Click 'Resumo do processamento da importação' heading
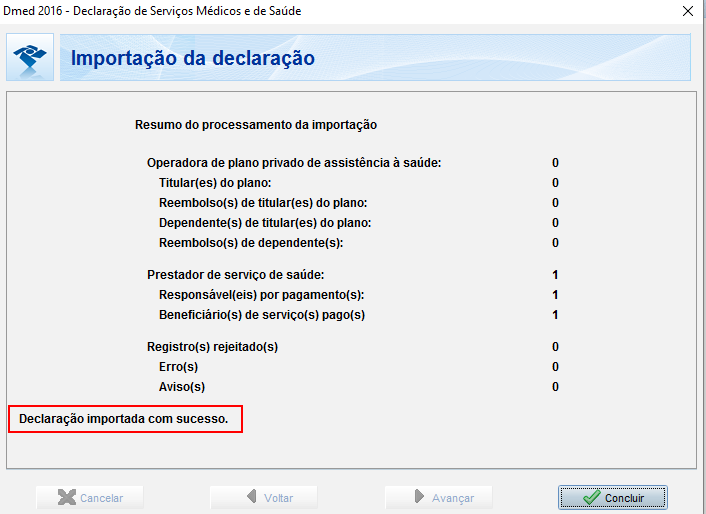This screenshot has width=706, height=514. pos(256,125)
